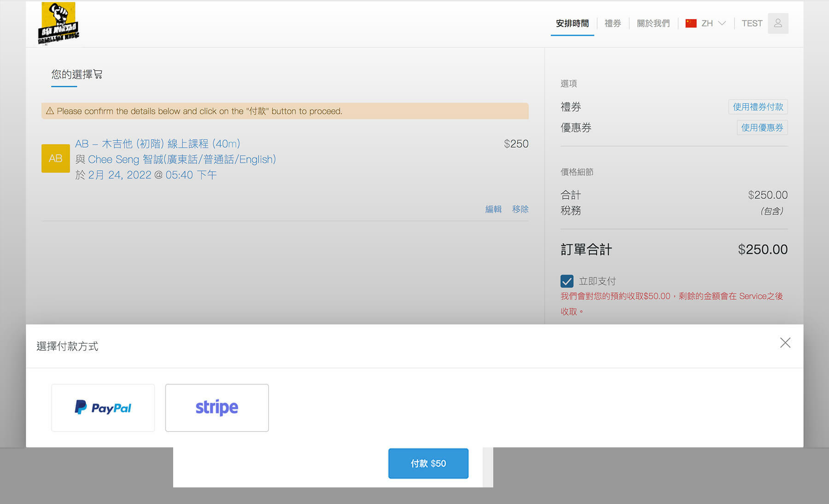Image resolution: width=829 pixels, height=504 pixels.
Task: Click the 使用禮券付款 button
Action: 758,107
